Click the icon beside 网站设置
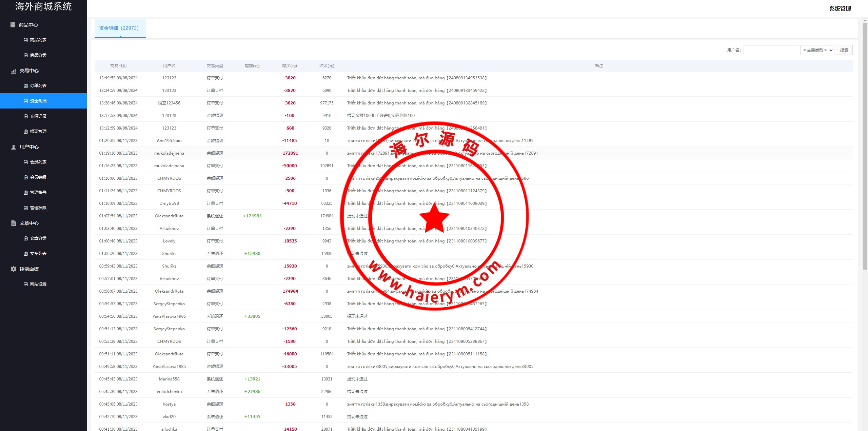Screen dimensions: 868x431 pos(26,284)
